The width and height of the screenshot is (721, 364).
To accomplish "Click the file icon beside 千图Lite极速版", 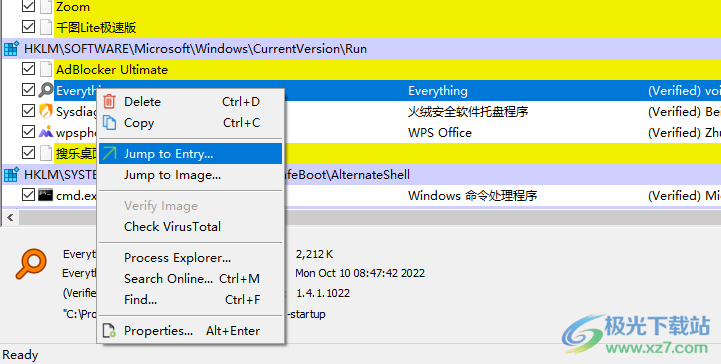I will pos(46,28).
